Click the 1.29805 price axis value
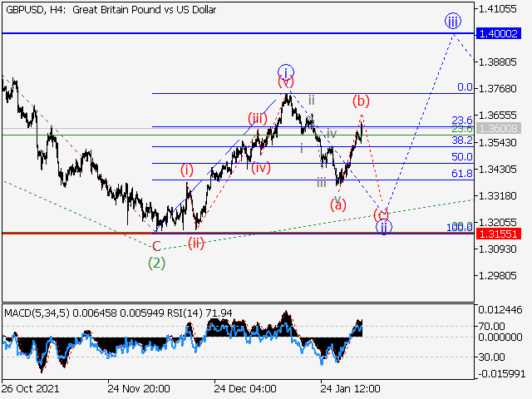The image size is (532, 399). tap(497, 275)
